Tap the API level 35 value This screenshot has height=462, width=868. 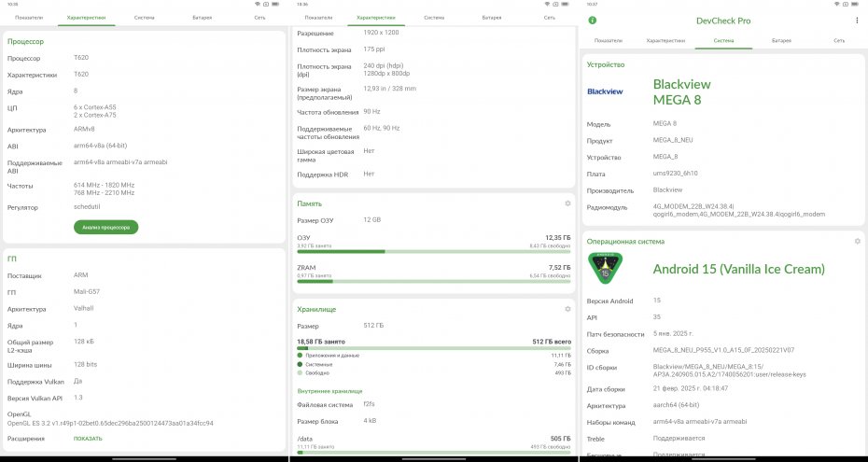pyautogui.click(x=656, y=317)
